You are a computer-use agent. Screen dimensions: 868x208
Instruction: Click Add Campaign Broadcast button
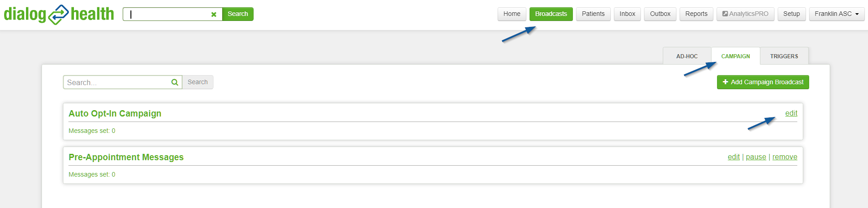tap(763, 82)
